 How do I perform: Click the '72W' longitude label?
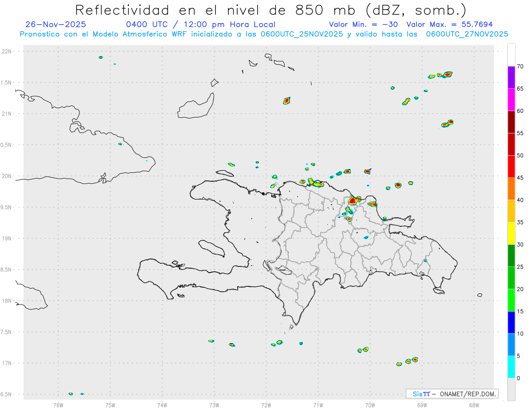click(x=266, y=405)
